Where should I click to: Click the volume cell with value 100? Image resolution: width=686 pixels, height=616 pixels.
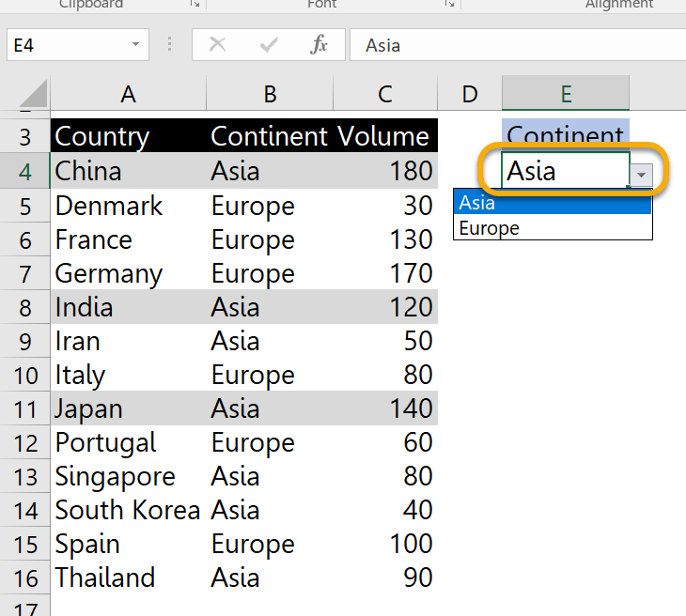click(x=385, y=545)
